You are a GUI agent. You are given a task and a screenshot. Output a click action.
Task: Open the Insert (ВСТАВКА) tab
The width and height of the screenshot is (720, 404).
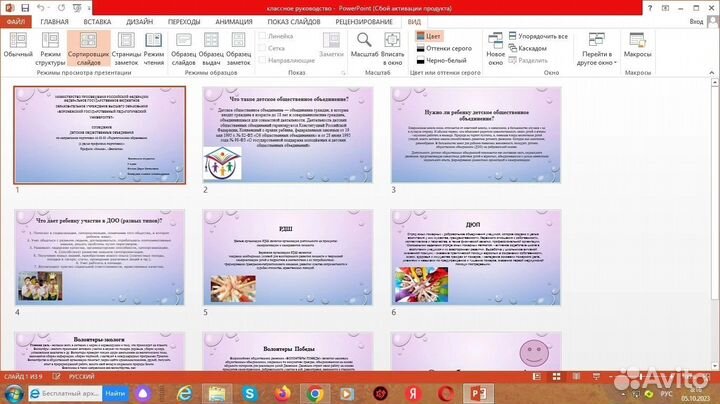coord(97,22)
